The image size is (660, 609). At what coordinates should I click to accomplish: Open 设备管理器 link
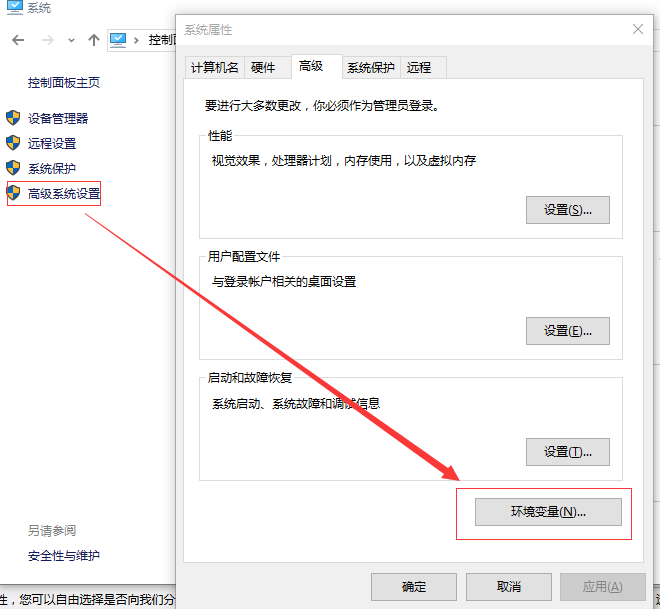pyautogui.click(x=58, y=118)
